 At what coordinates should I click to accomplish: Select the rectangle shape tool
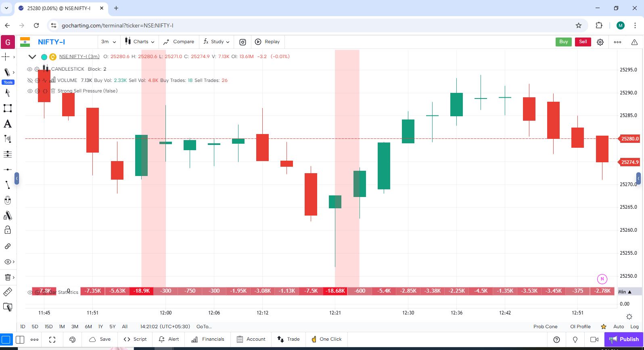(8, 108)
